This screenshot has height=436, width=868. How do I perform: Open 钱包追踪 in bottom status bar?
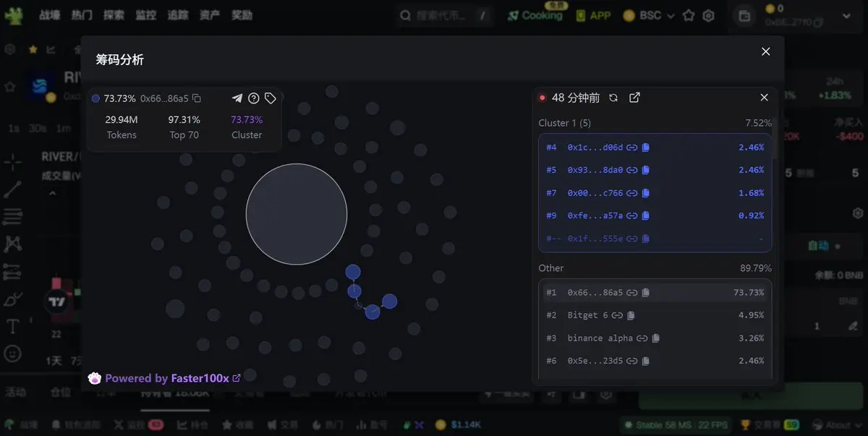pyautogui.click(x=76, y=425)
